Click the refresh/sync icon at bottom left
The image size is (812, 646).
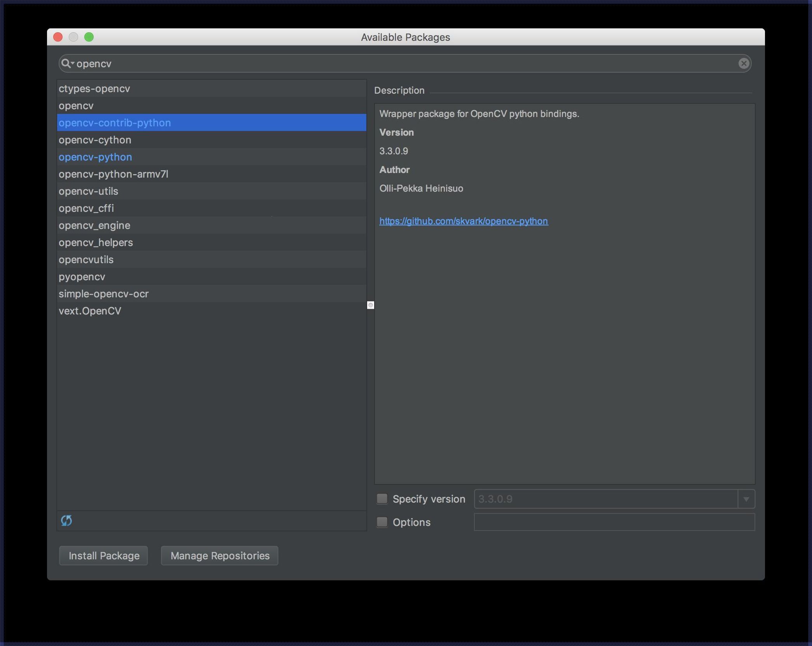pyautogui.click(x=66, y=520)
